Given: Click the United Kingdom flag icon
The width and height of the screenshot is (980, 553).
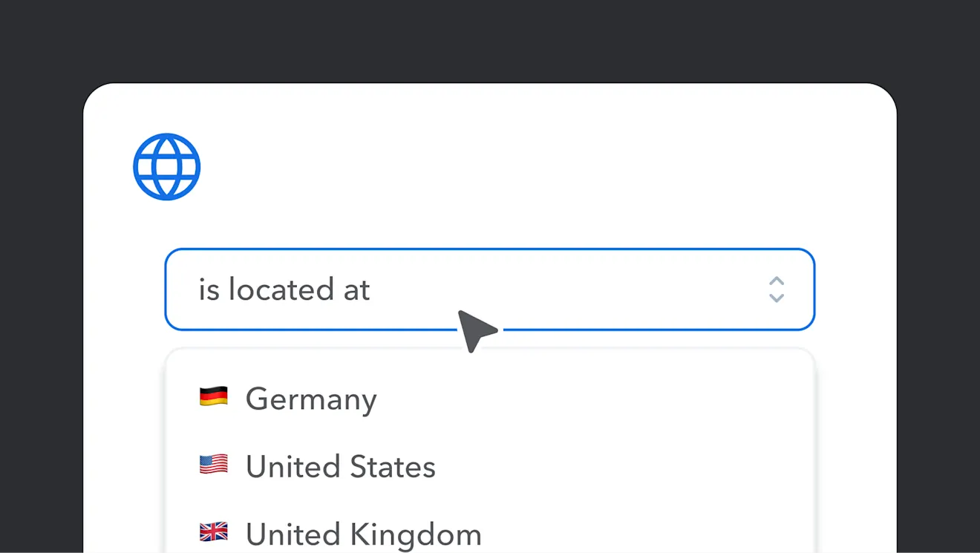Looking at the screenshot, I should [214, 532].
